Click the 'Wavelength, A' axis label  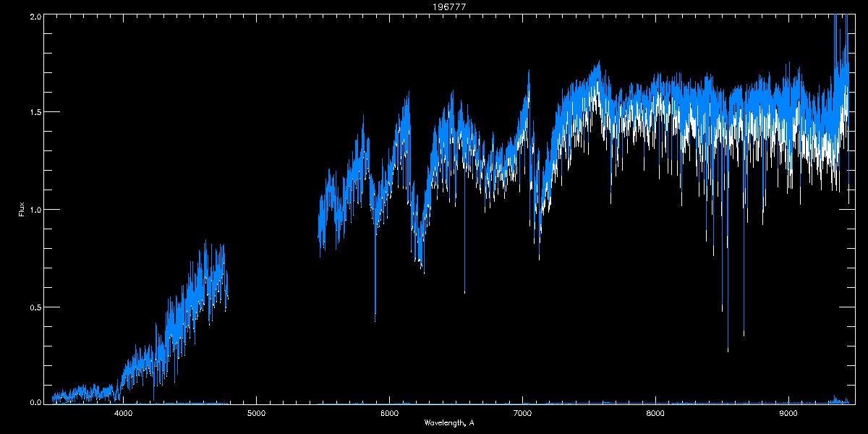tap(448, 422)
